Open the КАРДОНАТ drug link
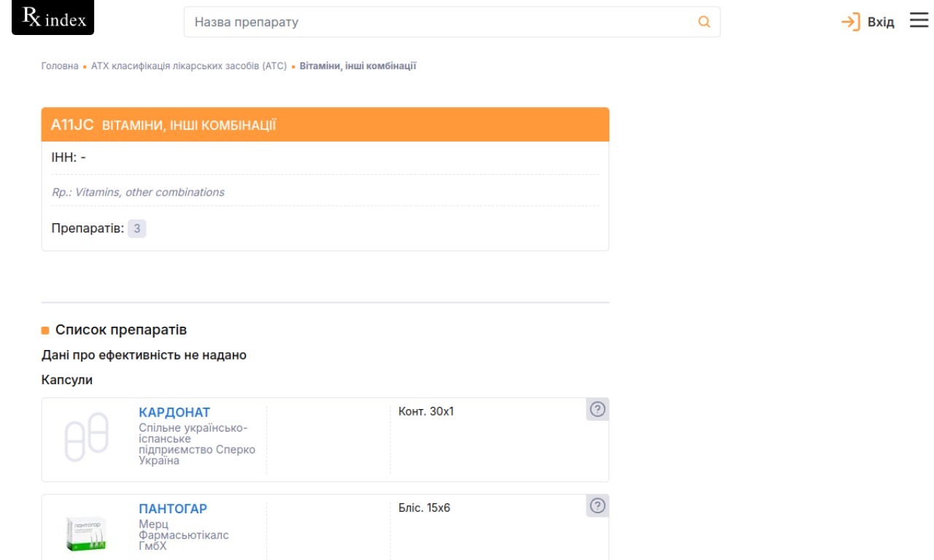934x560 pixels. tap(174, 412)
